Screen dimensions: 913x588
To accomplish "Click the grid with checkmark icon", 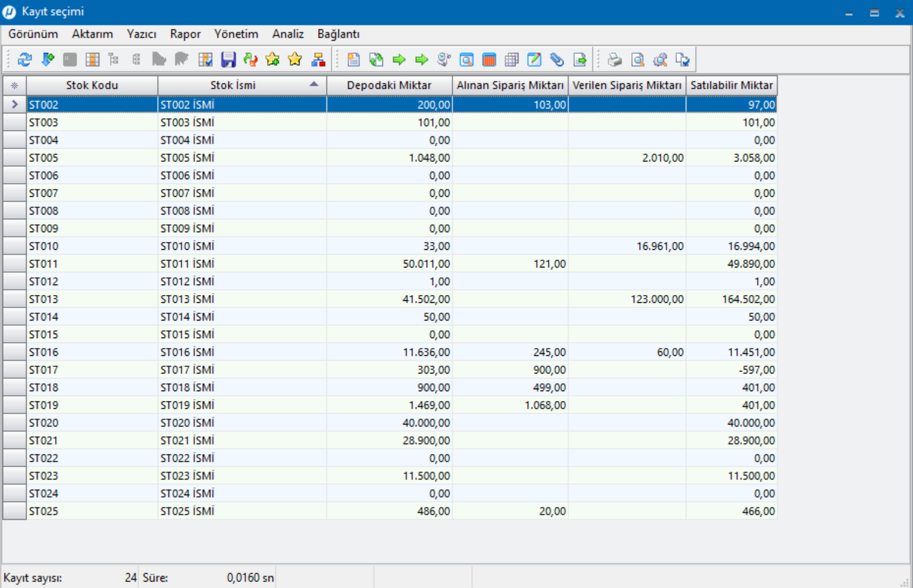I will tap(206, 60).
